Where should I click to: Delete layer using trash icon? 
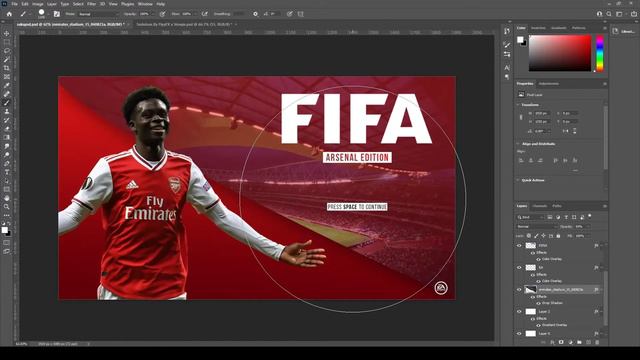point(597,342)
